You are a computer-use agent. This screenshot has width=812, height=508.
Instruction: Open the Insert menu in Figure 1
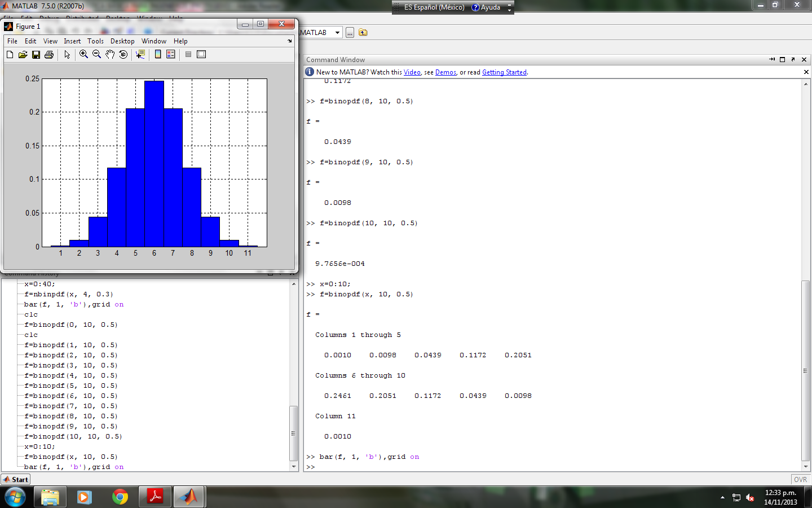pyautogui.click(x=72, y=41)
